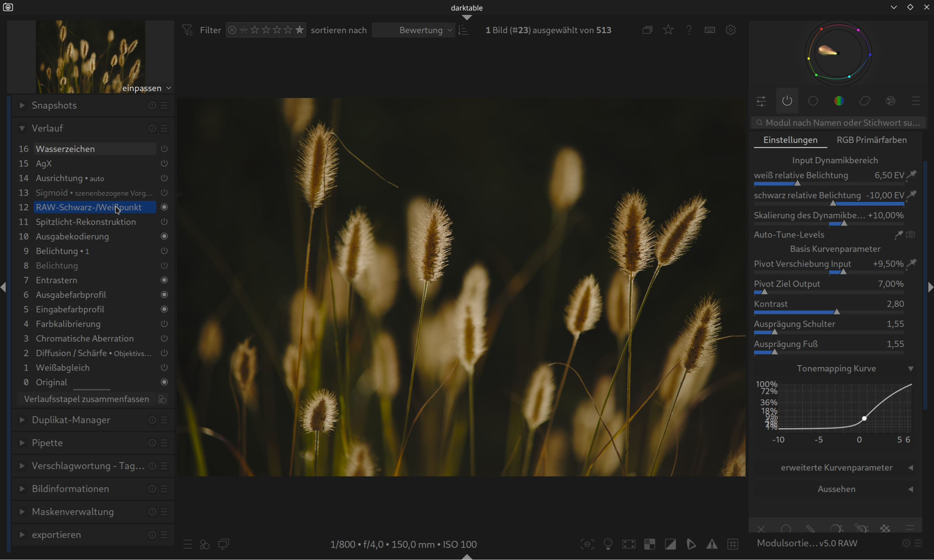Viewport: 934px width, 560px height.
Task: Toggle the overexposure warning triangle icon
Action: pyautogui.click(x=712, y=544)
